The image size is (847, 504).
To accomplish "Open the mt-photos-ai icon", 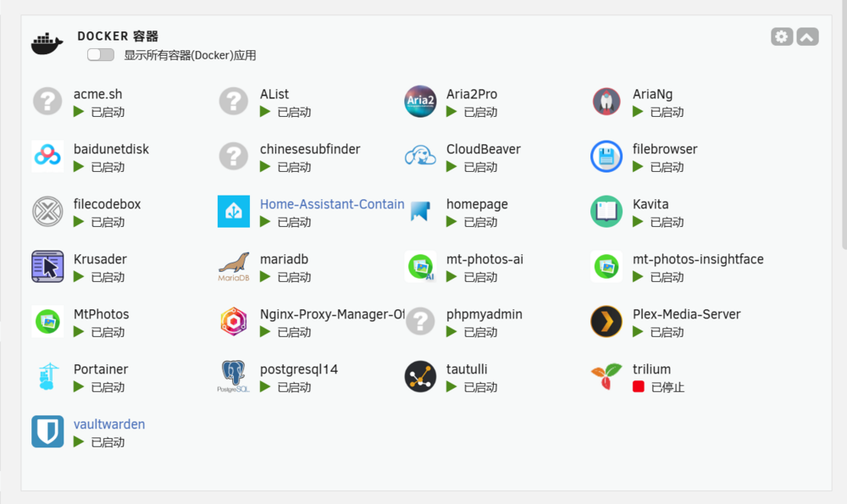I will pos(420,266).
